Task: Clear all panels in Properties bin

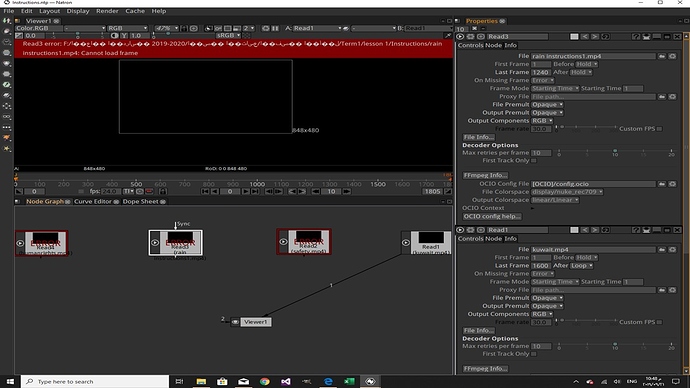Action: tap(474, 29)
